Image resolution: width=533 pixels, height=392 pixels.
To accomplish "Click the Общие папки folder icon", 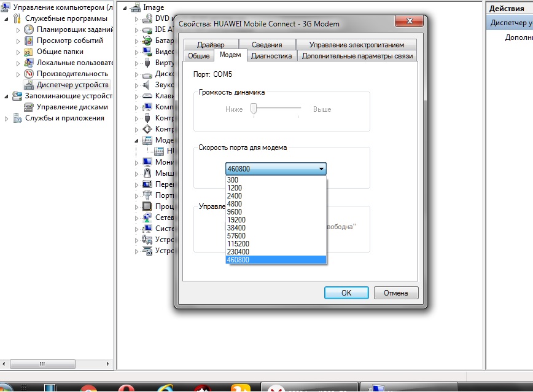I will [28, 52].
